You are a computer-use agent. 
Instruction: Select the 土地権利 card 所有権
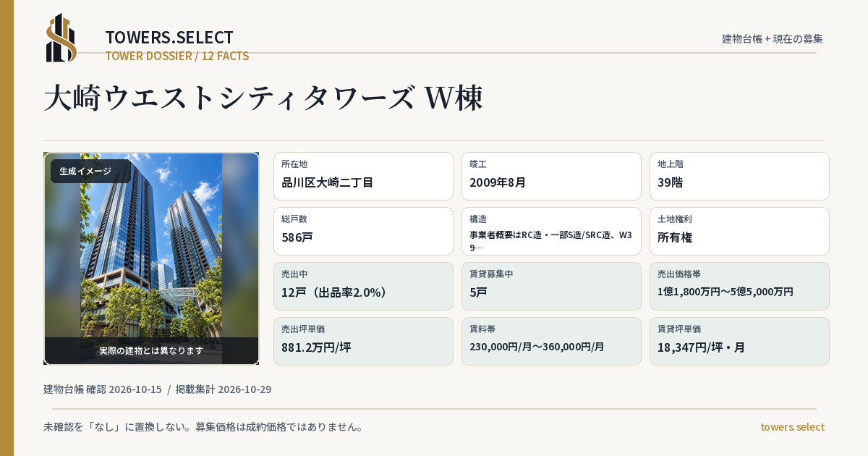click(x=739, y=231)
